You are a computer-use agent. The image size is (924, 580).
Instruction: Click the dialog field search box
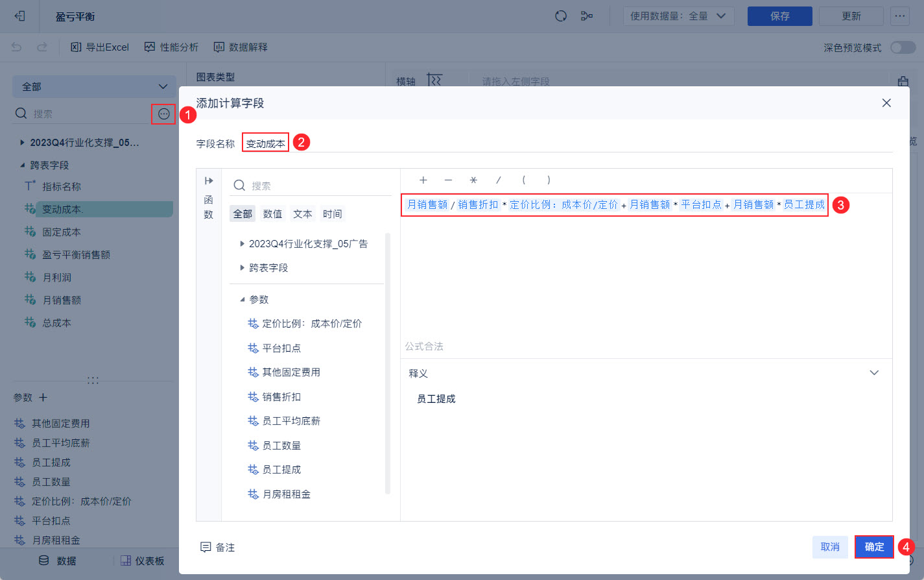coord(311,186)
